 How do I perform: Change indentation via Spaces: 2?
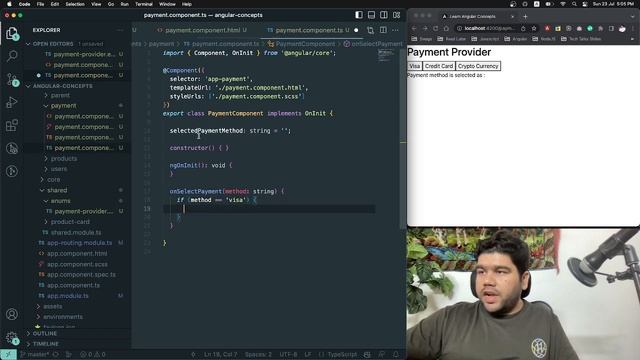258,354
